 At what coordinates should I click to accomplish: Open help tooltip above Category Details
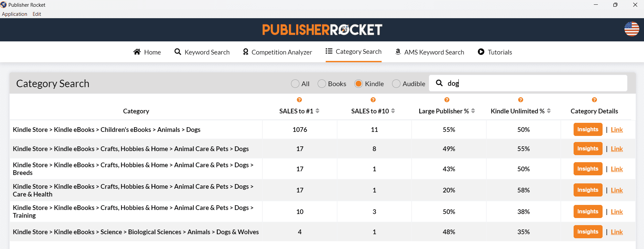[594, 100]
